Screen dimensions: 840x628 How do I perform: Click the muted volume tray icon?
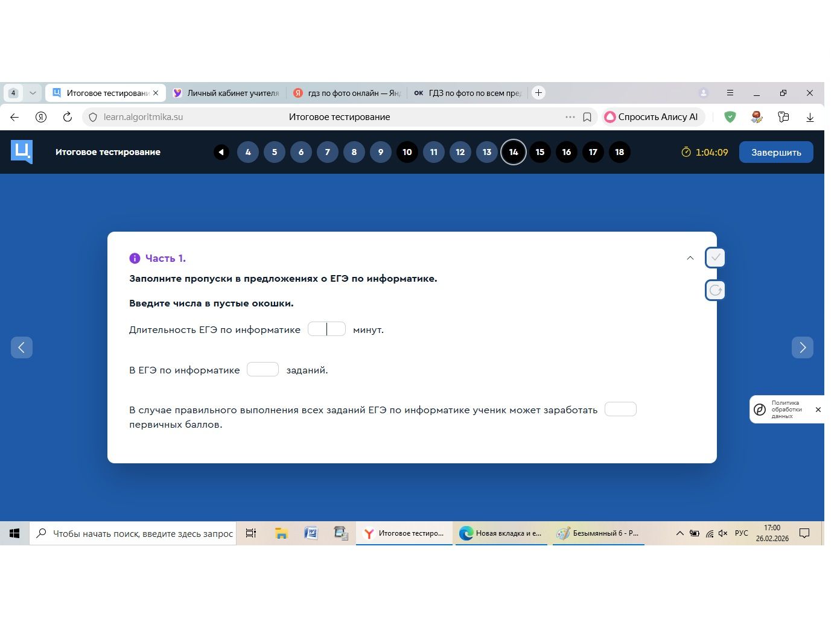click(723, 533)
